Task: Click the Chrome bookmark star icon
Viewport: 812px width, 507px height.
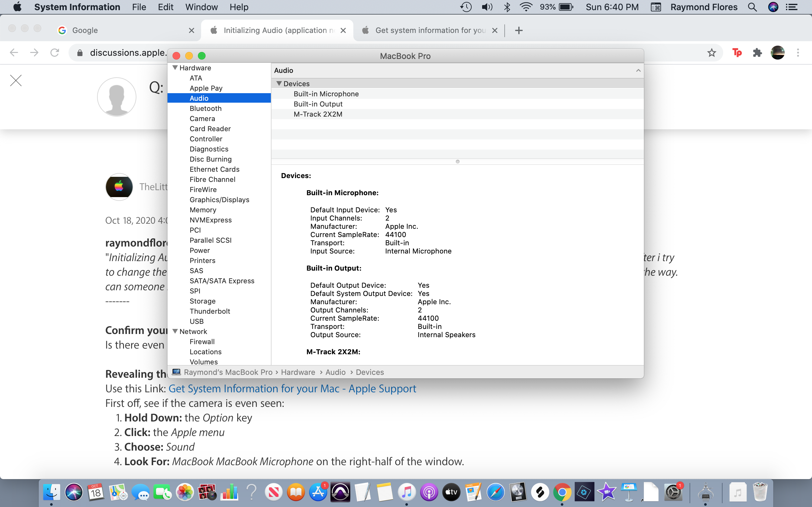Action: [x=711, y=53]
